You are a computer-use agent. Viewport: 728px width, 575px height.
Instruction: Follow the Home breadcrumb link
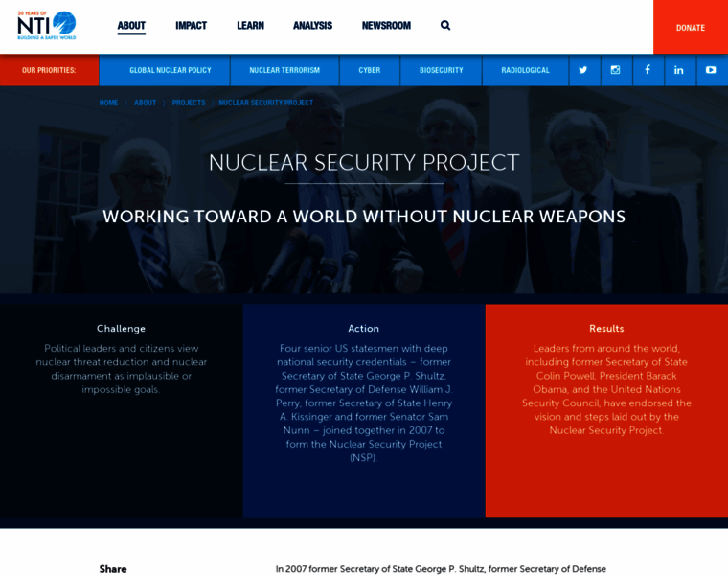pyautogui.click(x=108, y=103)
